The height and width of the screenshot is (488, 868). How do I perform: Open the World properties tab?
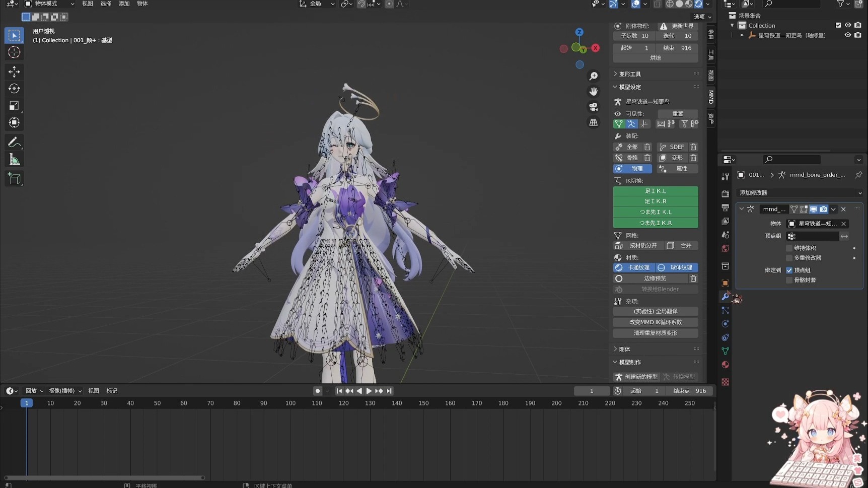pos(725,249)
